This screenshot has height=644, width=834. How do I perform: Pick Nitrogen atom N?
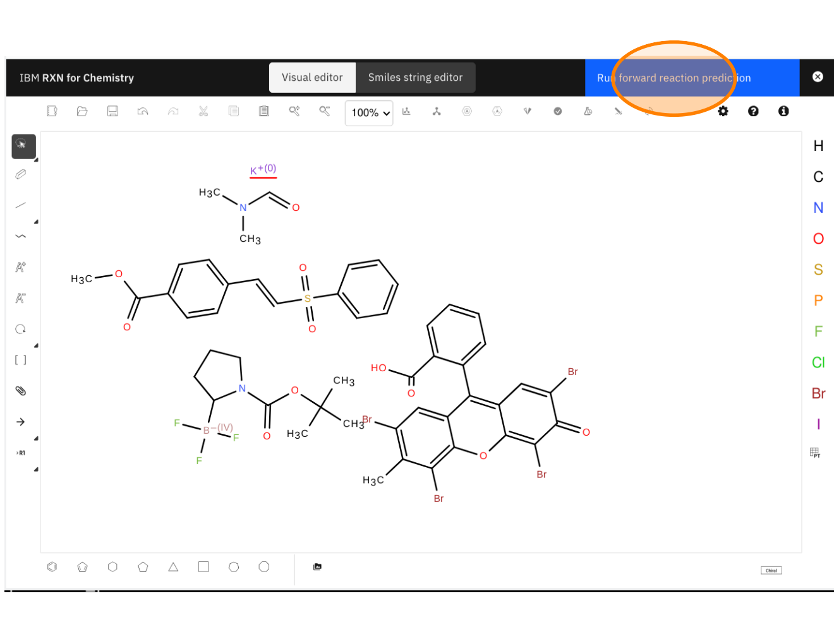click(x=818, y=208)
